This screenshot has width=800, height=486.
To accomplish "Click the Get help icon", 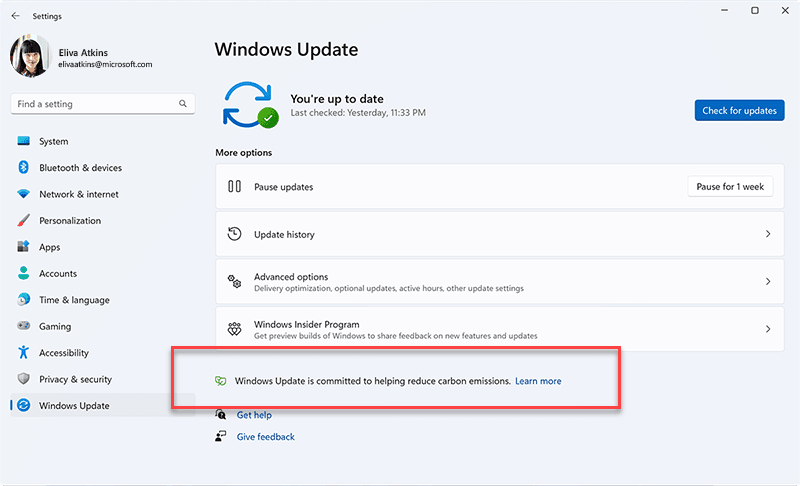I will 220,414.
